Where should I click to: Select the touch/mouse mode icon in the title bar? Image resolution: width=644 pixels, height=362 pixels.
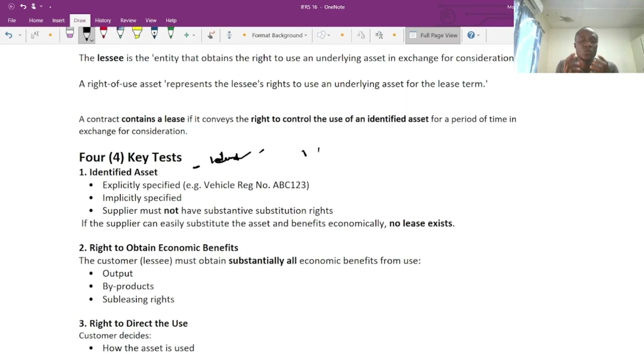point(34,7)
